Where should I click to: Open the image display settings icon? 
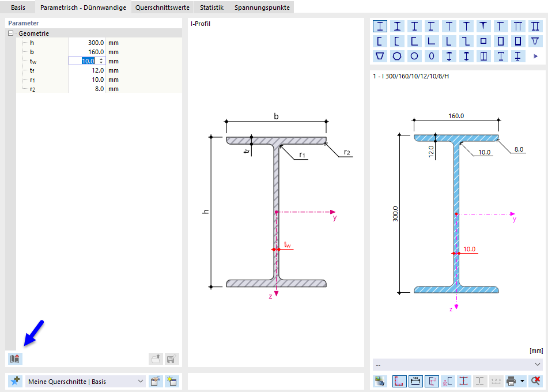380,381
